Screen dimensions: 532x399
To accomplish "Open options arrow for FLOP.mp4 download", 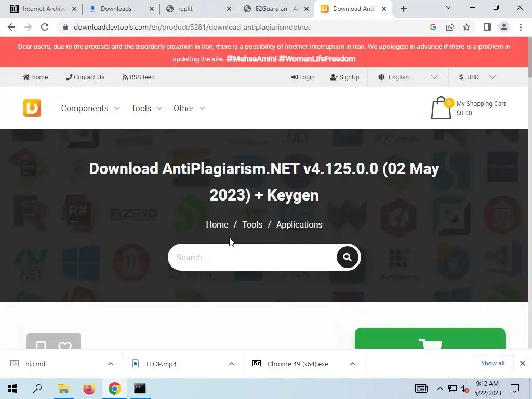I will [231, 364].
